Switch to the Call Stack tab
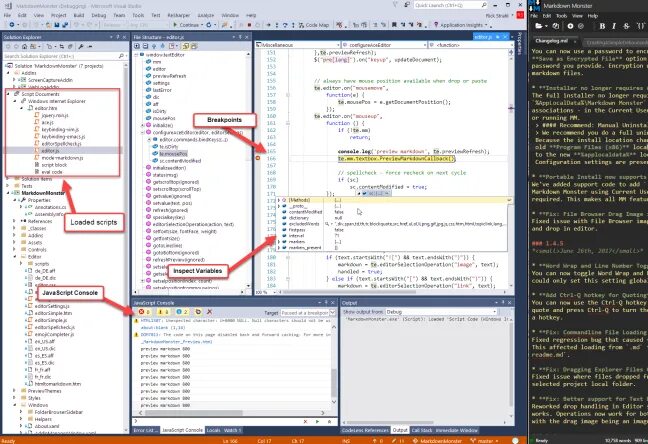 pos(422,430)
